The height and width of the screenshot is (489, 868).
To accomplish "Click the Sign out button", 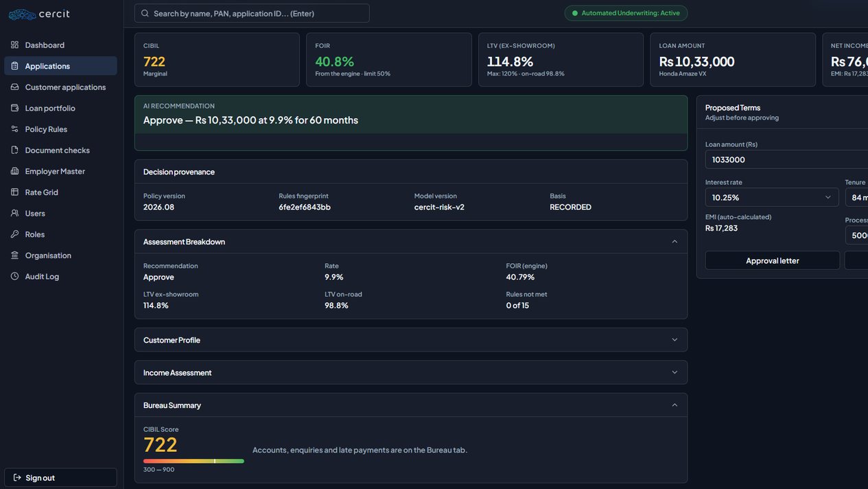I will 60,477.
